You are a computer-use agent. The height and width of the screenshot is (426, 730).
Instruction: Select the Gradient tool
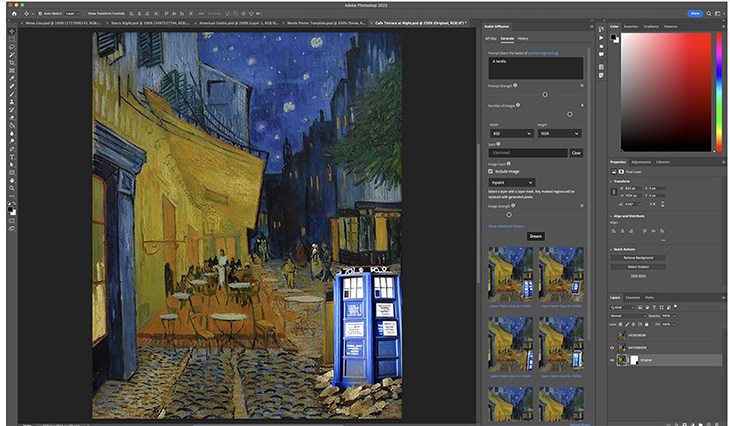point(12,125)
